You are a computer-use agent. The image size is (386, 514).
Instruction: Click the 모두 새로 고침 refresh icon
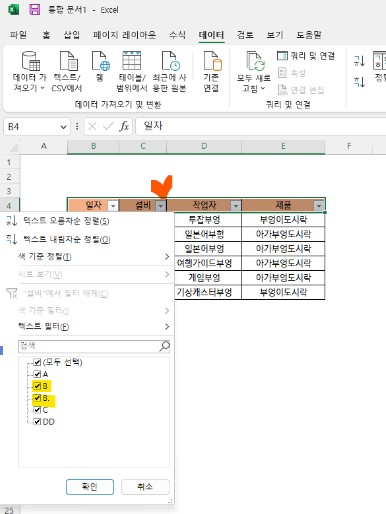[255, 61]
